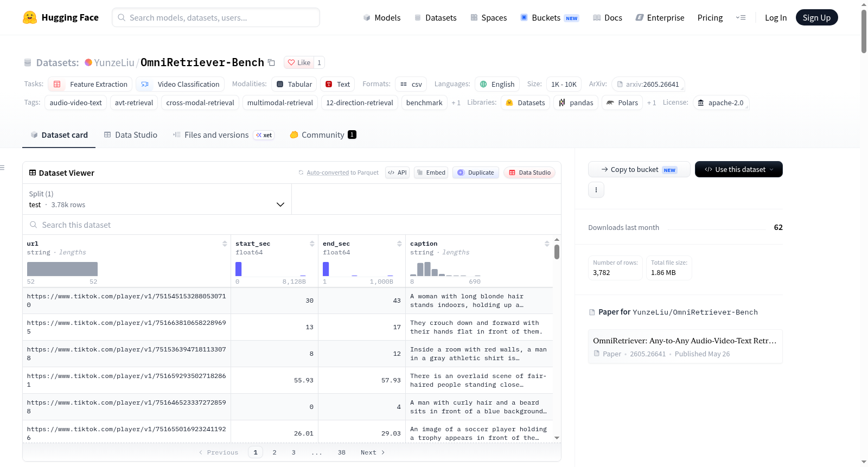Select the Text modality tag
This screenshot has width=868, height=467.
(x=337, y=84)
